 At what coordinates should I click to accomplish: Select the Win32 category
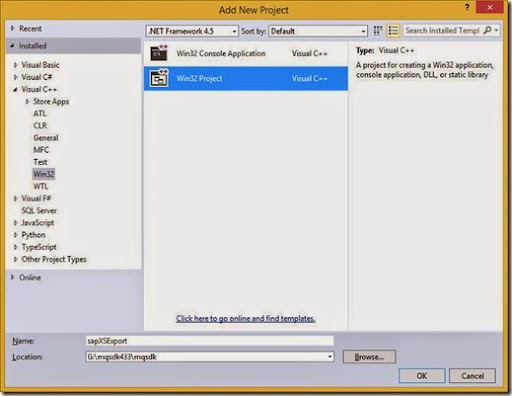click(44, 174)
